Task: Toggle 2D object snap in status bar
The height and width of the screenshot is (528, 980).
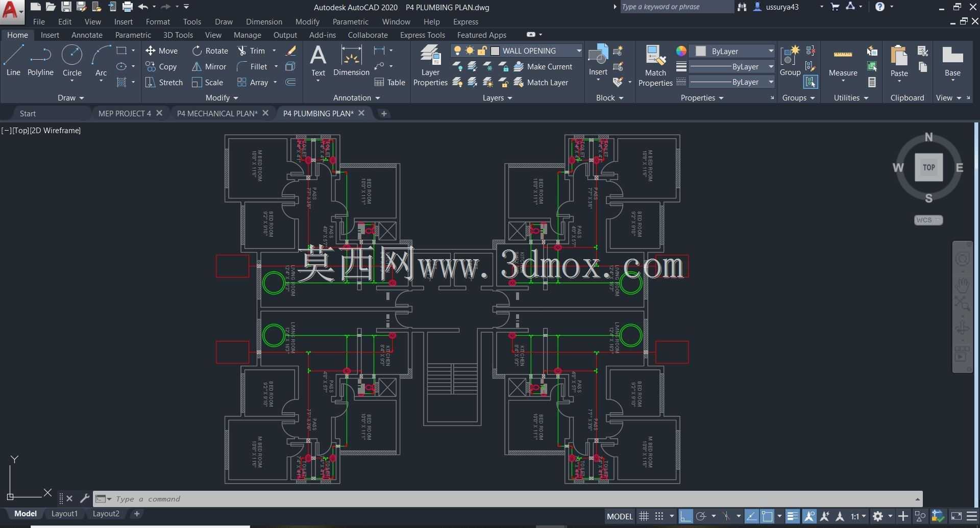Action: click(767, 516)
